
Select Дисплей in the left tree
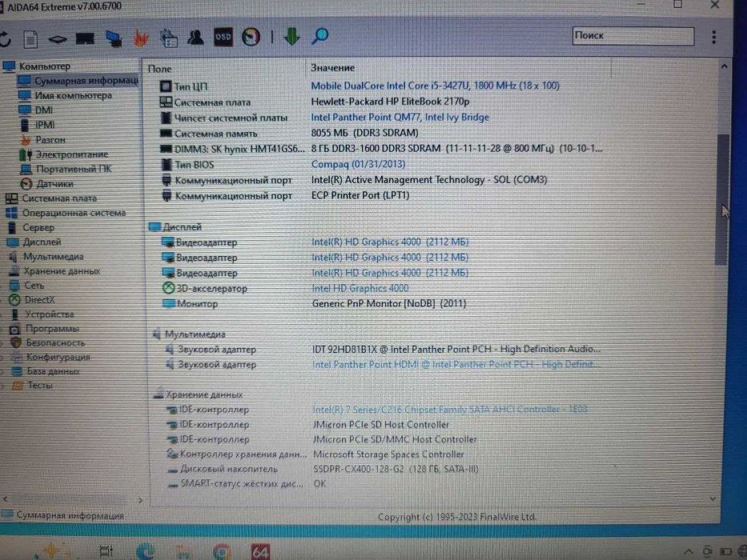pos(42,242)
